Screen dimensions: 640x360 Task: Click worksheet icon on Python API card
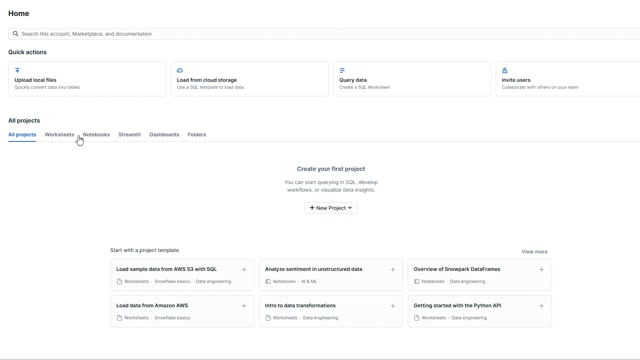point(416,318)
